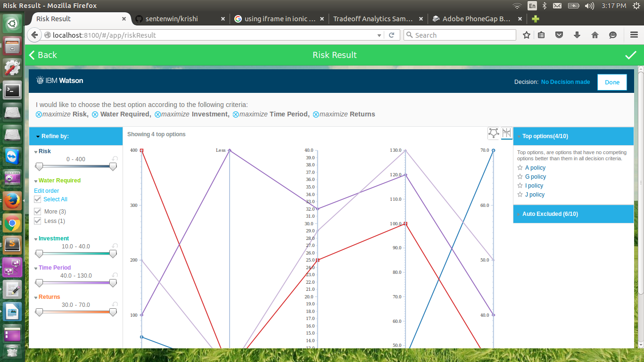Open the chat smiley icon in toolbar
644x362 pixels.
click(x=613, y=35)
